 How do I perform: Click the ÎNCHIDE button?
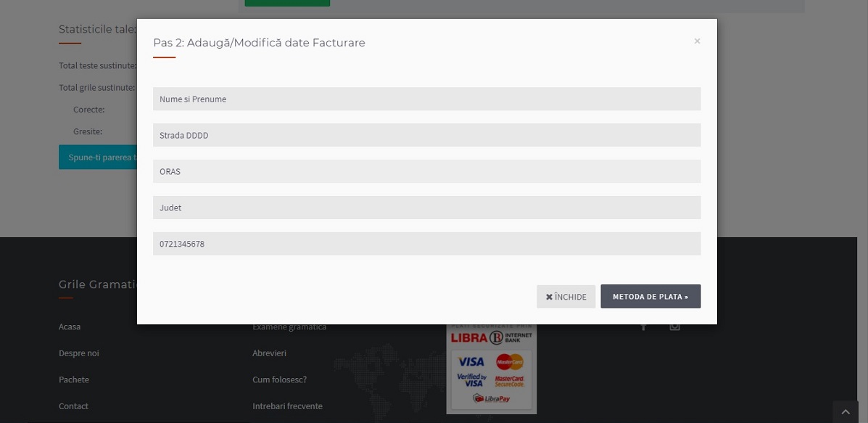566,297
